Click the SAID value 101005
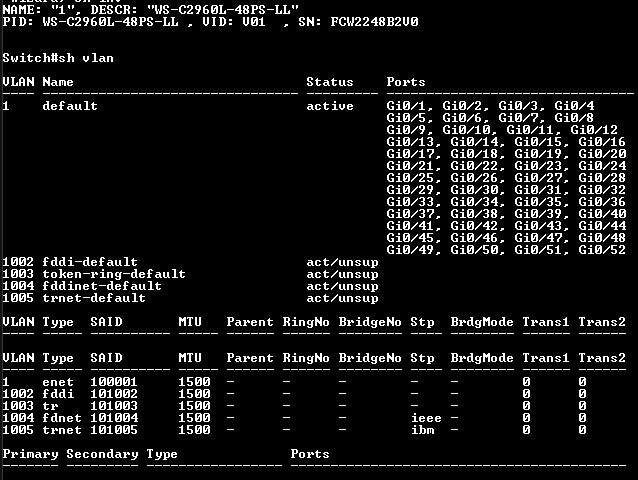Viewport: 638px width, 480px height. tap(114, 430)
